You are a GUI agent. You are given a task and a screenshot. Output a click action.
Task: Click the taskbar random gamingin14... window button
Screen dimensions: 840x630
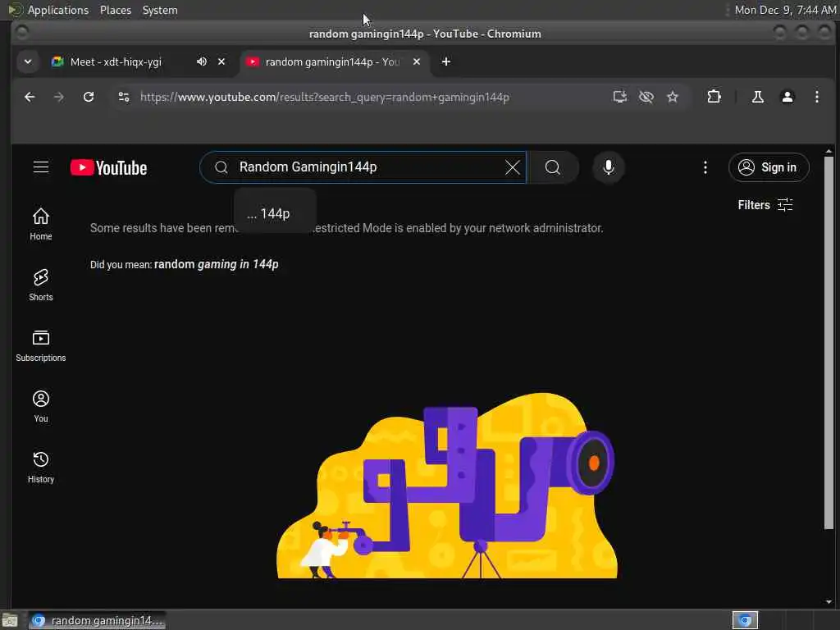(x=97, y=620)
